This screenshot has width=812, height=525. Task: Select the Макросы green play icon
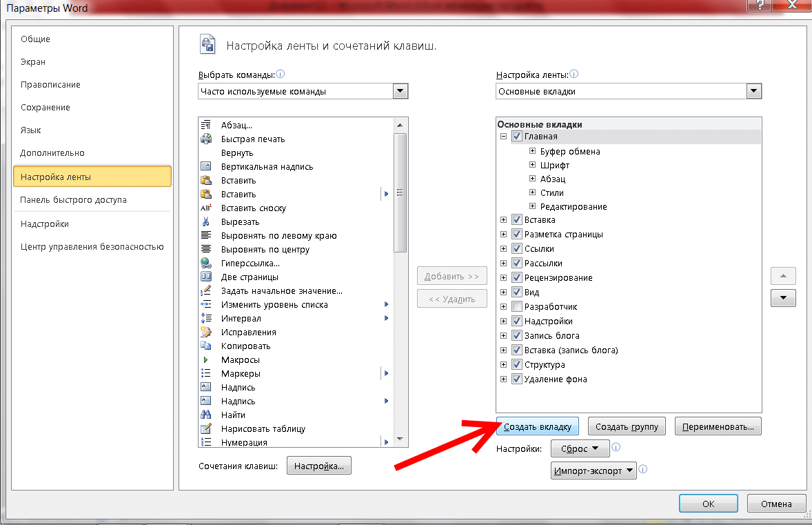pos(205,359)
